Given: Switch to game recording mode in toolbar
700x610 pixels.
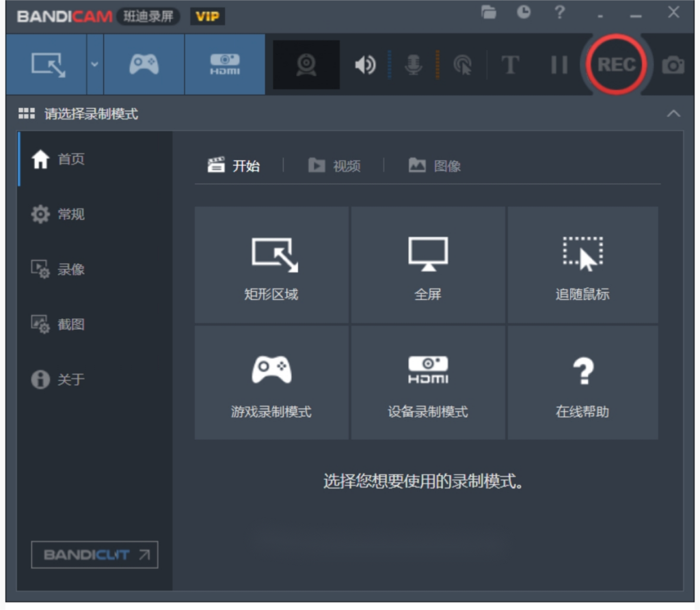Looking at the screenshot, I should point(144,65).
